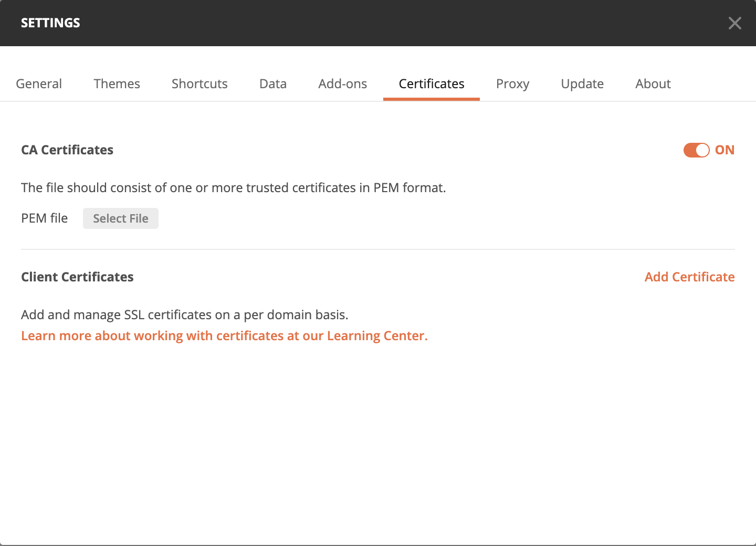Open the General tab
The width and height of the screenshot is (756, 546).
(x=39, y=84)
